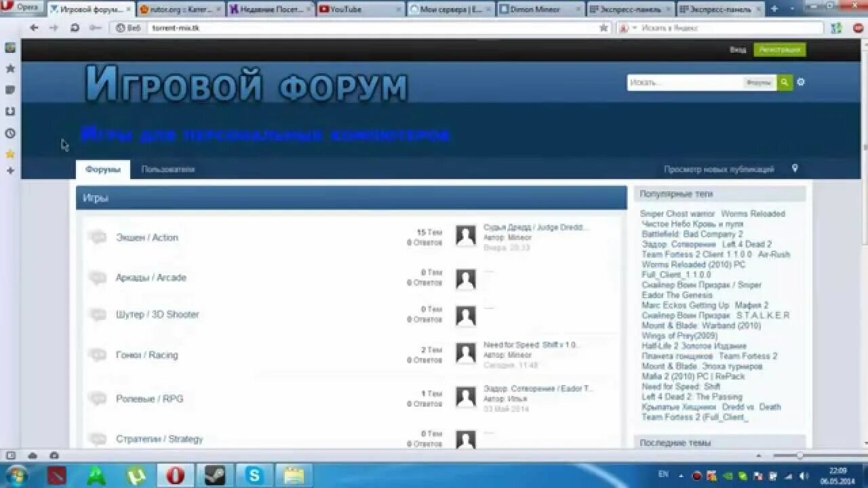This screenshot has width=868, height=488.
Task: Open the search engine dropdown next to Yandex icon
Action: coord(635,28)
